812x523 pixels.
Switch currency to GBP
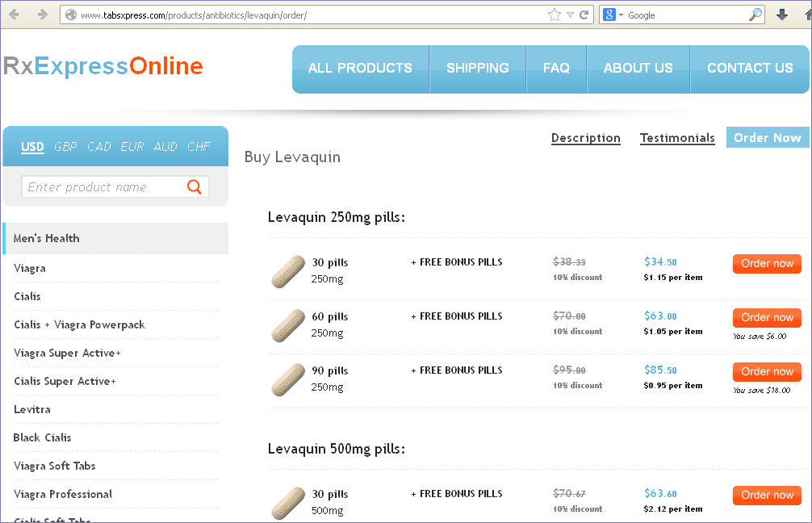point(65,147)
